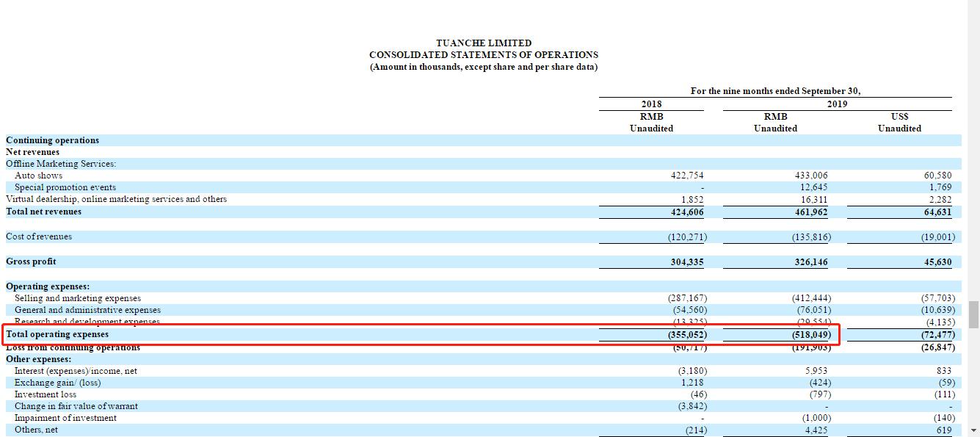Select the 'Impairment of investment' row label
Viewport: 980px width, 437px height.
tap(65, 418)
